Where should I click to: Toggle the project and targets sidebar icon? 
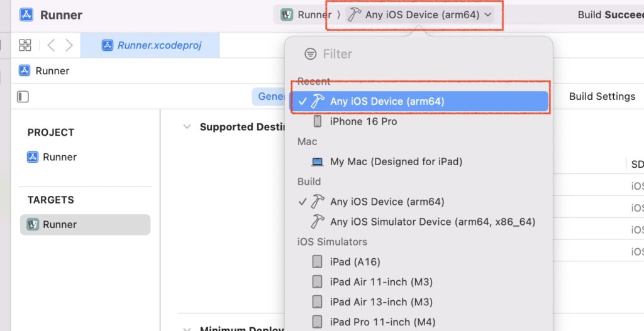point(23,96)
